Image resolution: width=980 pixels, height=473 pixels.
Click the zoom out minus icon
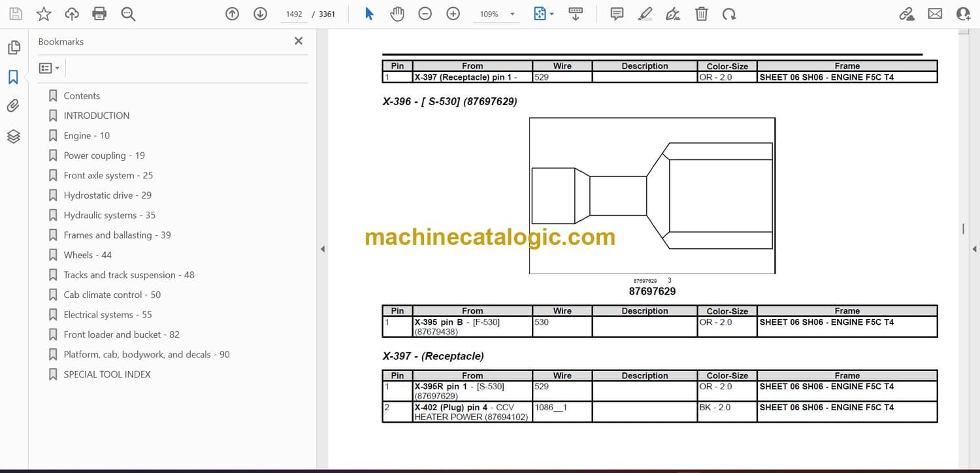pos(425,14)
